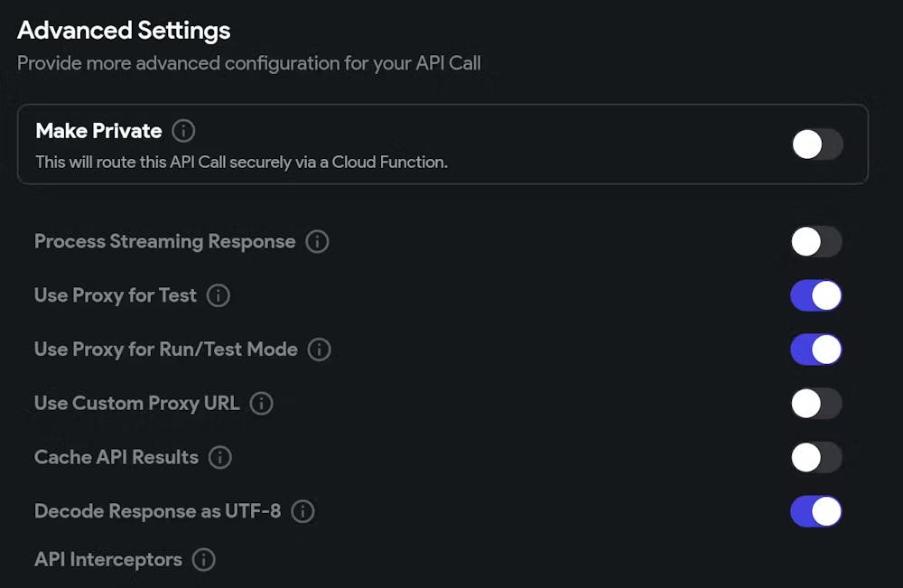This screenshot has width=903, height=588.
Task: Click the Advanced Settings section title
Action: click(124, 31)
